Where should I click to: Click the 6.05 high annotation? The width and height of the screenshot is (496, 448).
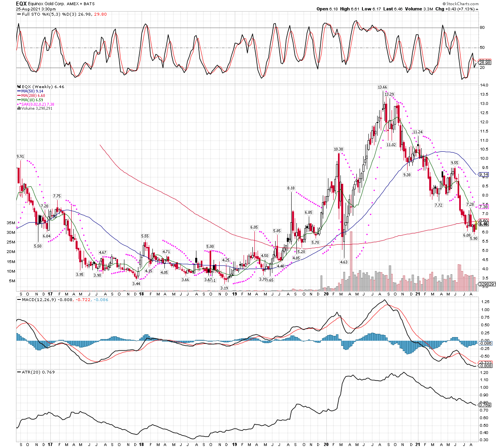(x=254, y=227)
